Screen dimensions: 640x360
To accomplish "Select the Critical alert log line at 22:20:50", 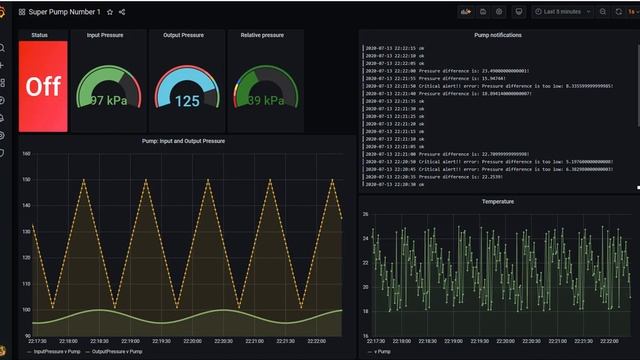I will (488, 162).
